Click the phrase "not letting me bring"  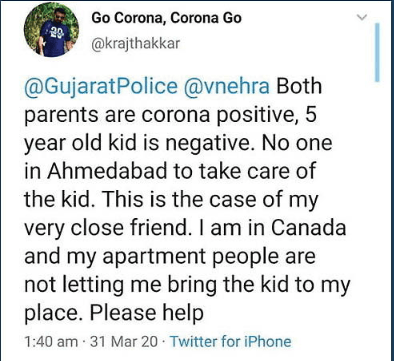[122, 285]
